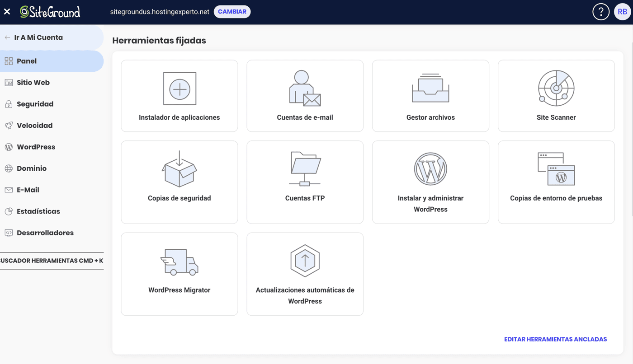Expand the Seguridad section
The height and width of the screenshot is (364, 633).
point(52,104)
